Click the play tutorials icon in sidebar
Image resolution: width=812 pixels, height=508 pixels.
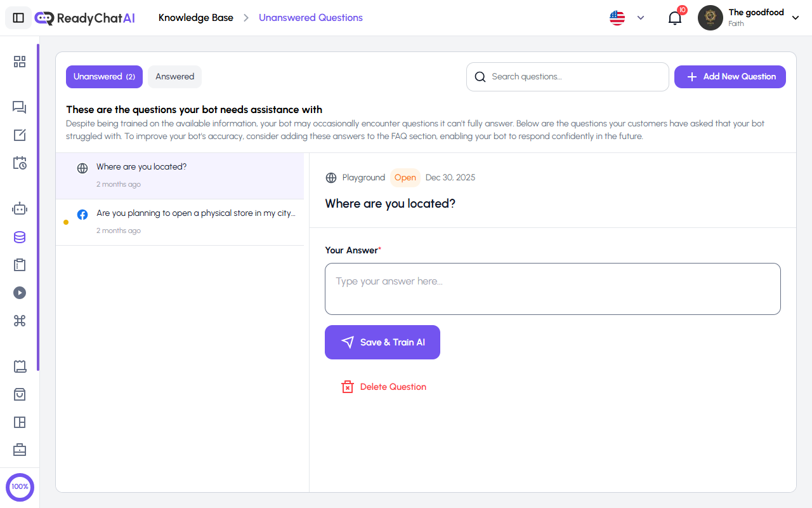pyautogui.click(x=20, y=293)
